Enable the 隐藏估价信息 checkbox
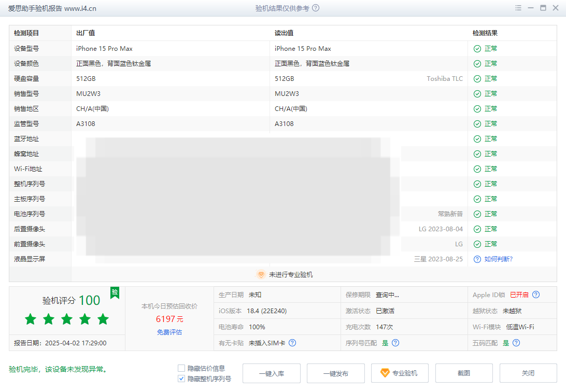 (181, 368)
